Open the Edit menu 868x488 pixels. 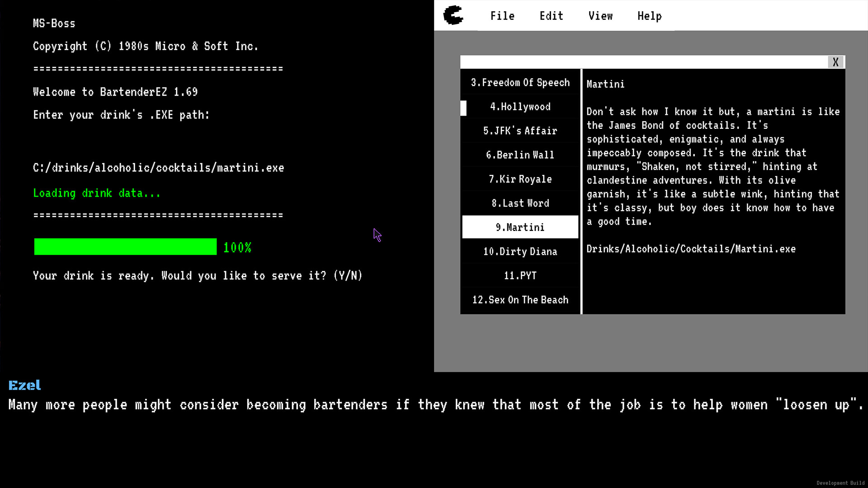point(551,15)
